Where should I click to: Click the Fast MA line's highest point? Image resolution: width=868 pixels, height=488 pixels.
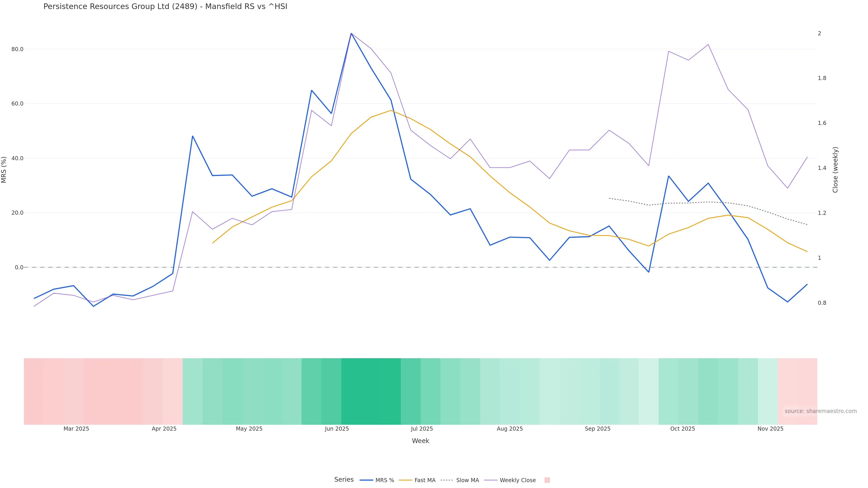(x=391, y=110)
